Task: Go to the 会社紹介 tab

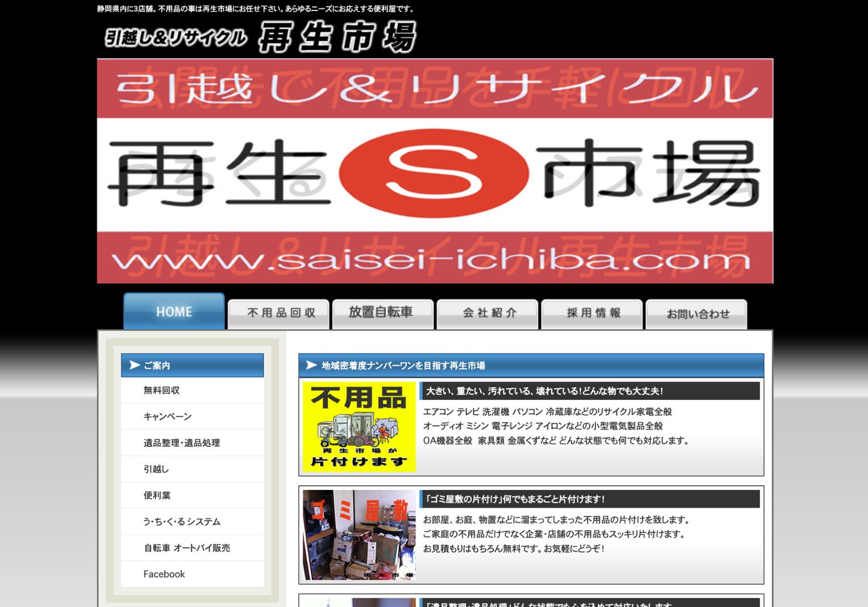Action: pyautogui.click(x=487, y=314)
